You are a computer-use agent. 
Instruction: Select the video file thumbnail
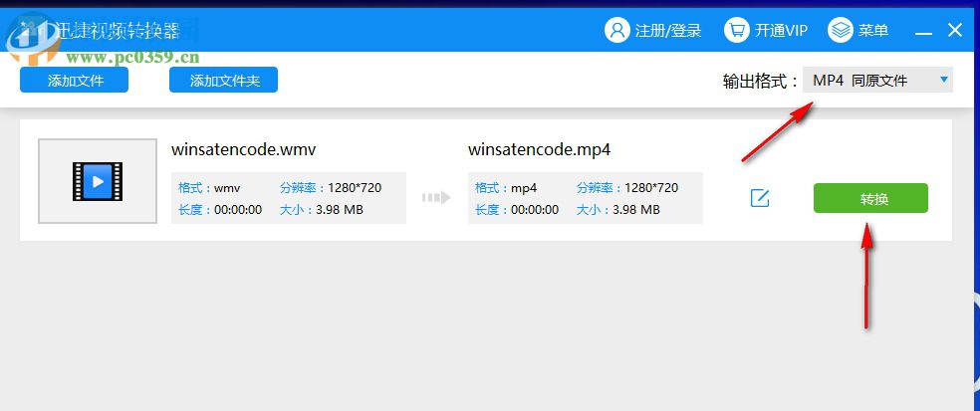pos(98,181)
